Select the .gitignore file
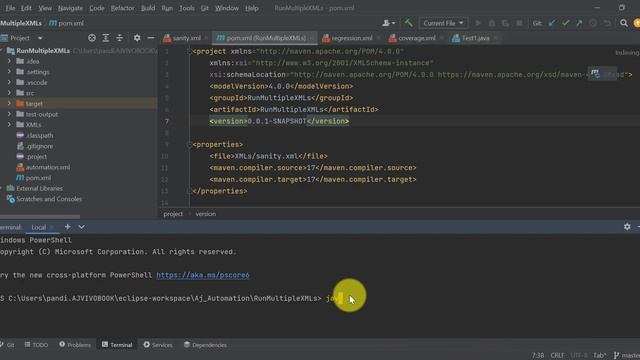This screenshot has width=640, height=360. (x=39, y=146)
